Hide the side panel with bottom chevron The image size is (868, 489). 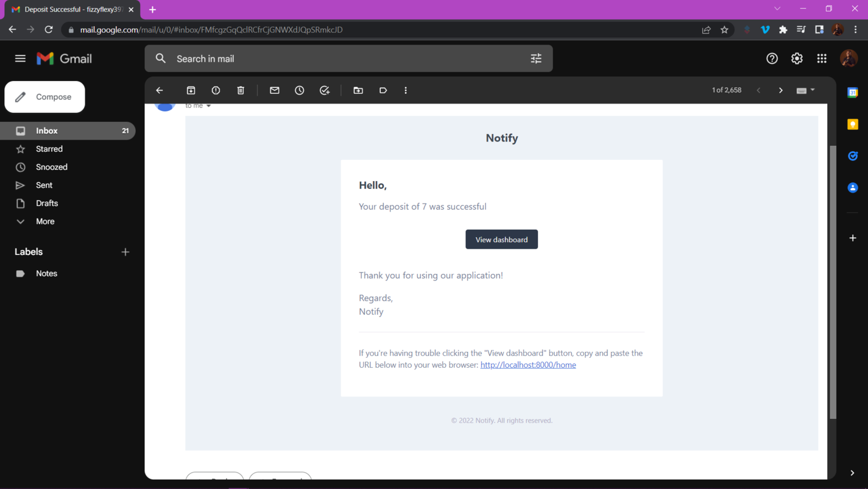tap(852, 473)
